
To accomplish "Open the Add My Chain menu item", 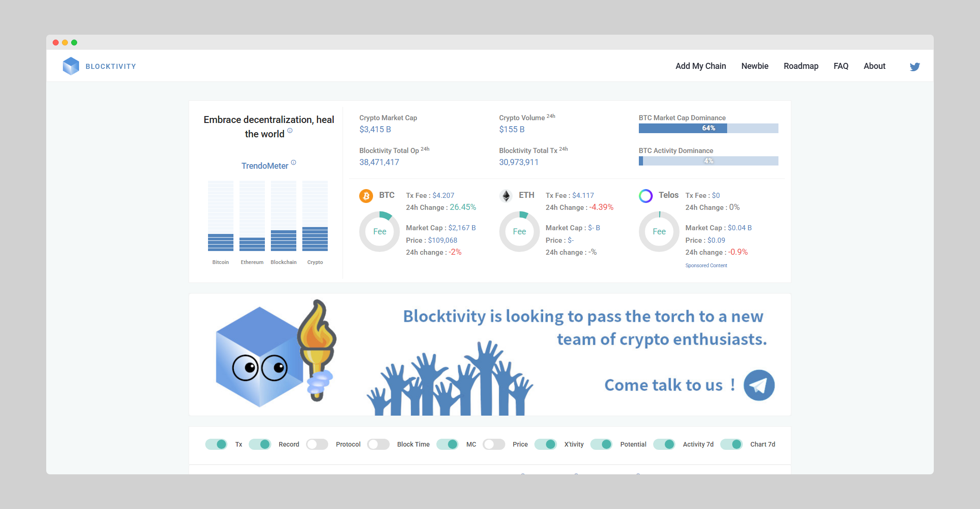I will click(x=700, y=66).
